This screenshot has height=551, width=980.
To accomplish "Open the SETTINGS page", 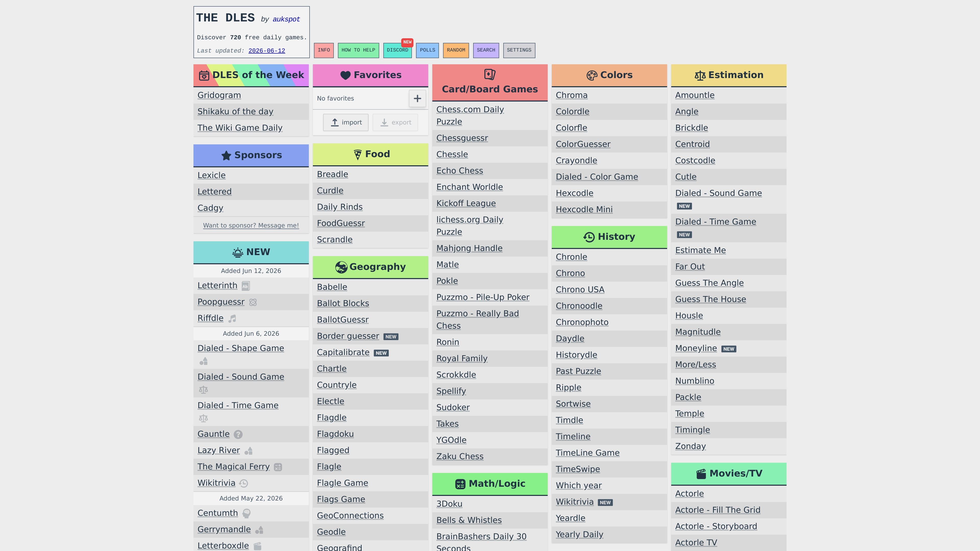I will [x=519, y=50].
